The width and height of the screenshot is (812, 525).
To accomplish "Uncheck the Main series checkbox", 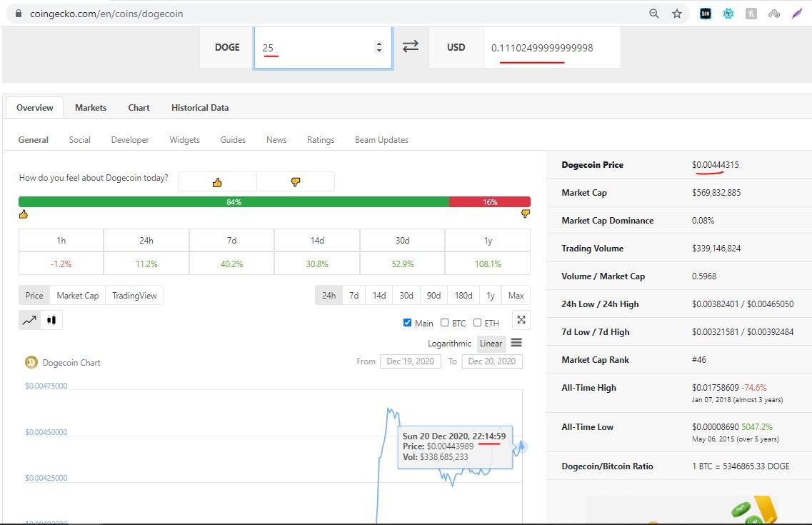I will 408,323.
